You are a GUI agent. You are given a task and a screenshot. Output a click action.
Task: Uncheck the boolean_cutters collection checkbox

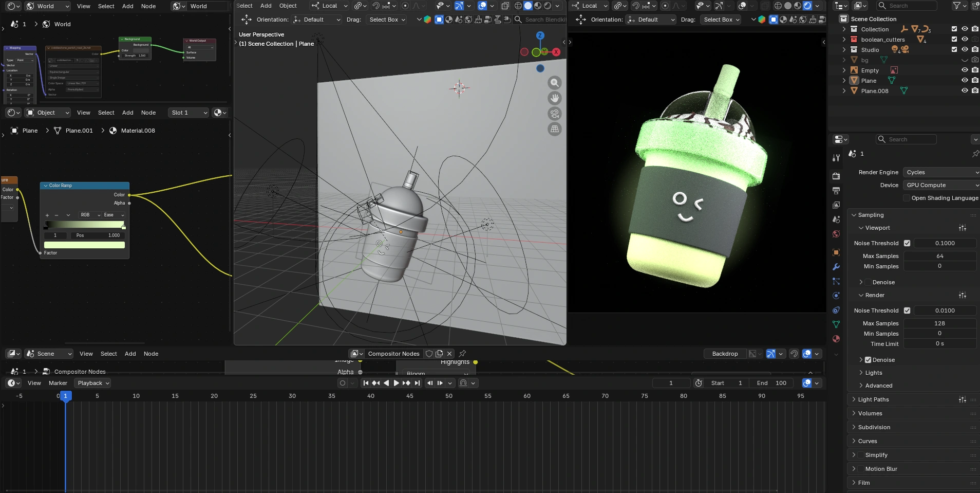pyautogui.click(x=954, y=40)
